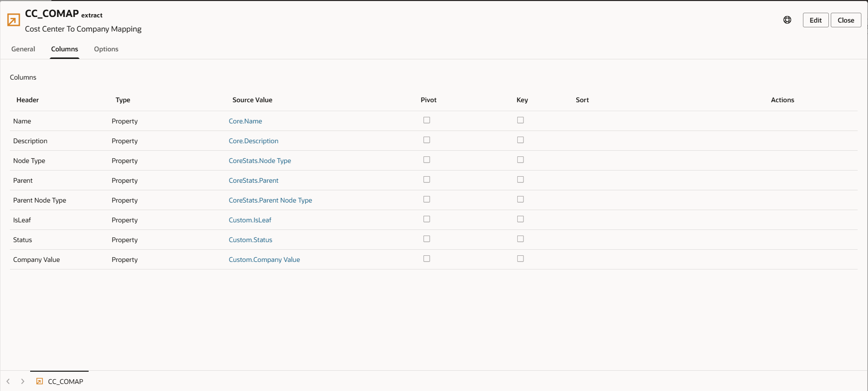Toggle Key checkbox for Status row
This screenshot has width=868, height=391.
pyautogui.click(x=521, y=239)
